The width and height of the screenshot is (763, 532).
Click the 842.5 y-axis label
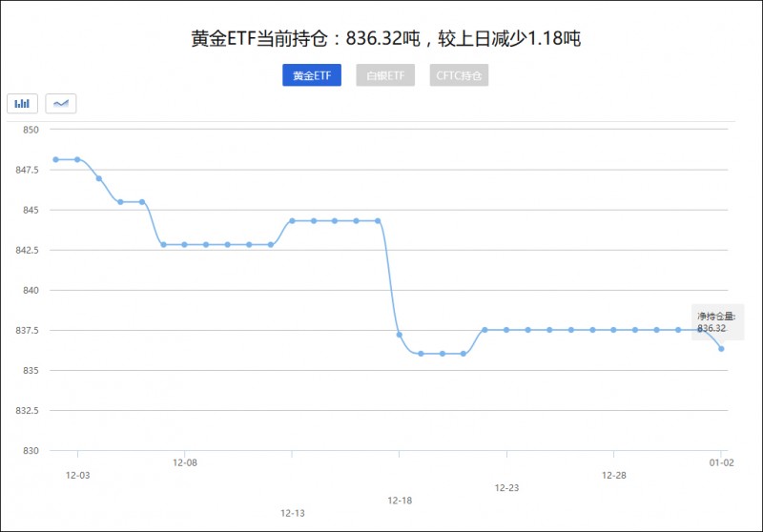click(x=28, y=251)
